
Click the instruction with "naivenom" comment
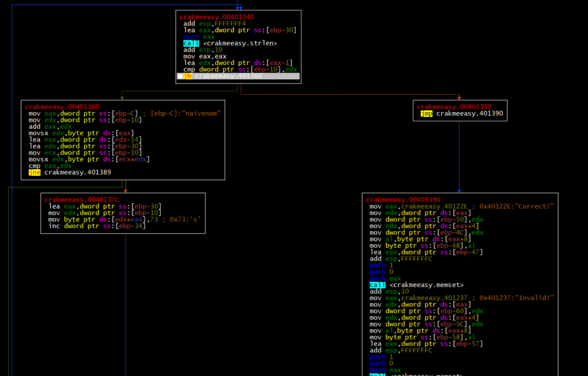pyautogui.click(x=124, y=114)
